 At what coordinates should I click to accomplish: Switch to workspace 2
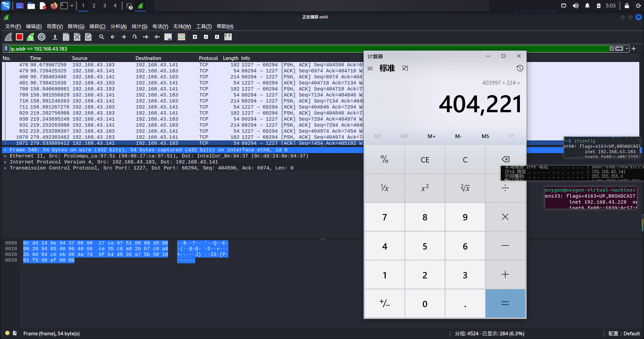click(x=94, y=6)
